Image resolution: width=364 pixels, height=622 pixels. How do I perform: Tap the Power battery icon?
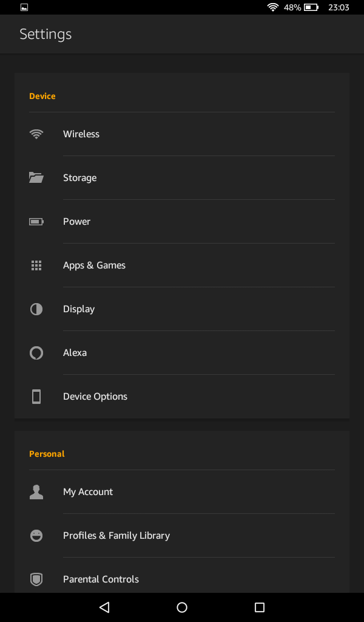(36, 222)
